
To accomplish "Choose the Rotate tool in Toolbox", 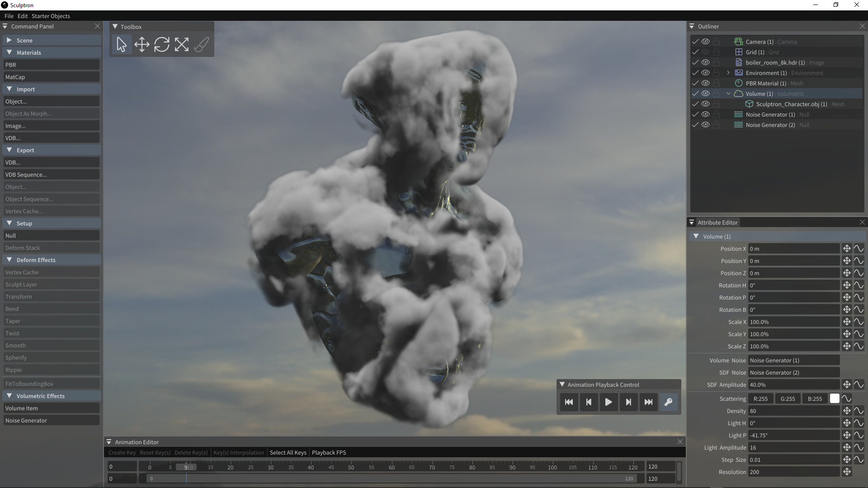I will [161, 44].
